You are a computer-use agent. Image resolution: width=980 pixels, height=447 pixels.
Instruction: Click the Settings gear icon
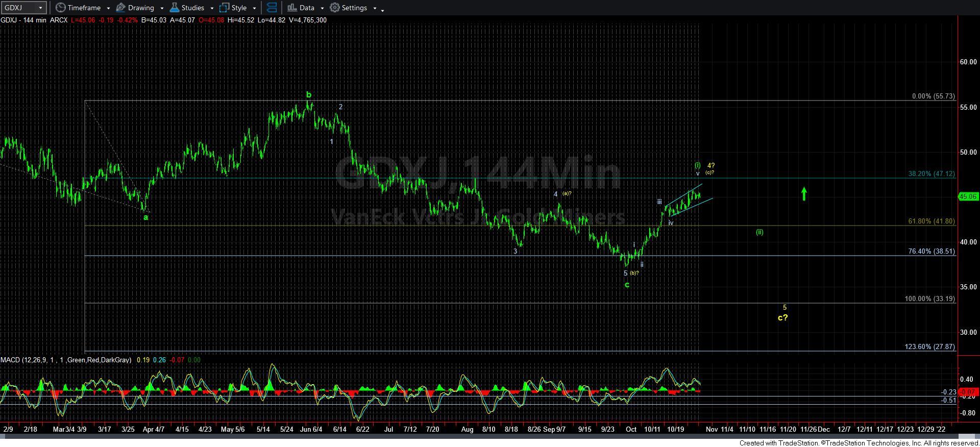(335, 8)
